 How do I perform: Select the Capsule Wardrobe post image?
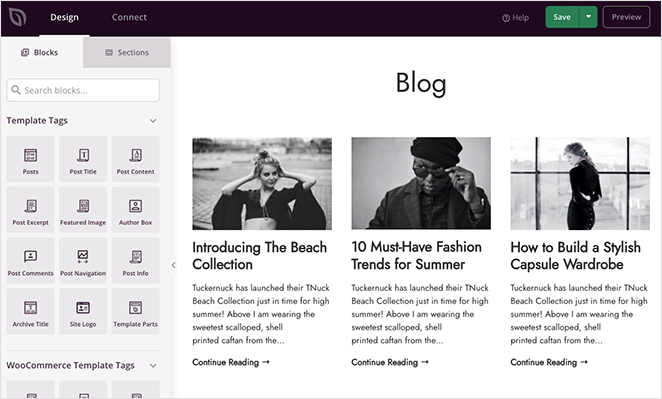point(580,183)
